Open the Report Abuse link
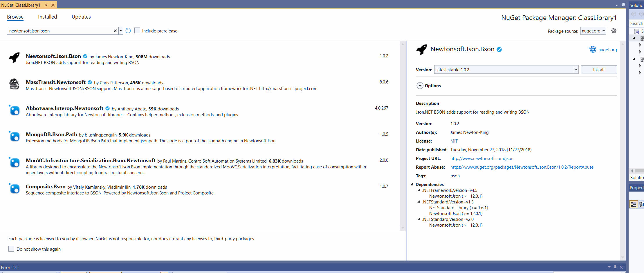Image resolution: width=644 pixels, height=273 pixels. tap(522, 167)
